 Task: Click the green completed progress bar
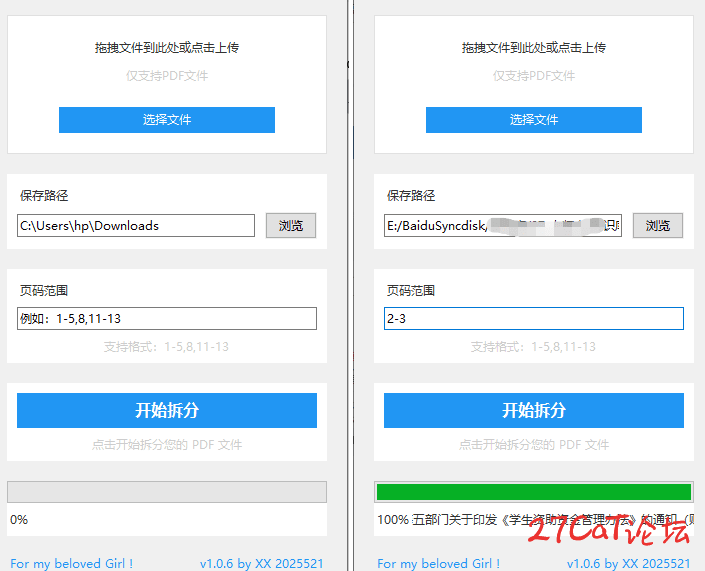[x=534, y=492]
